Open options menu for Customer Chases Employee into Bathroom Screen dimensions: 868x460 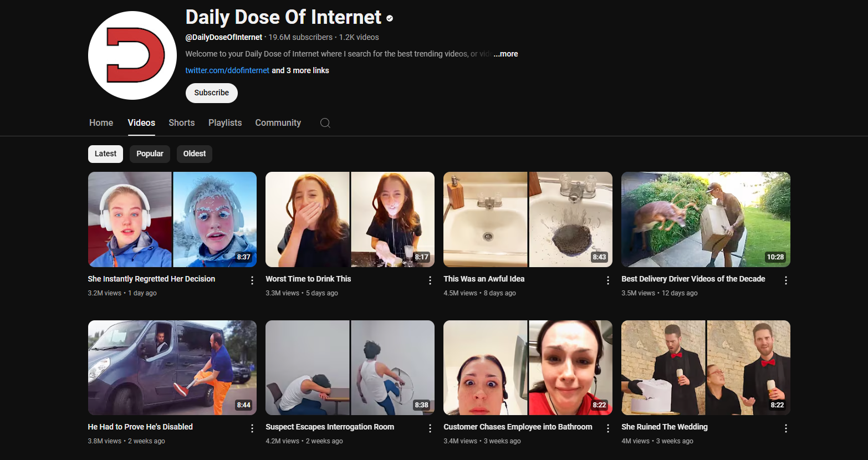tap(608, 428)
